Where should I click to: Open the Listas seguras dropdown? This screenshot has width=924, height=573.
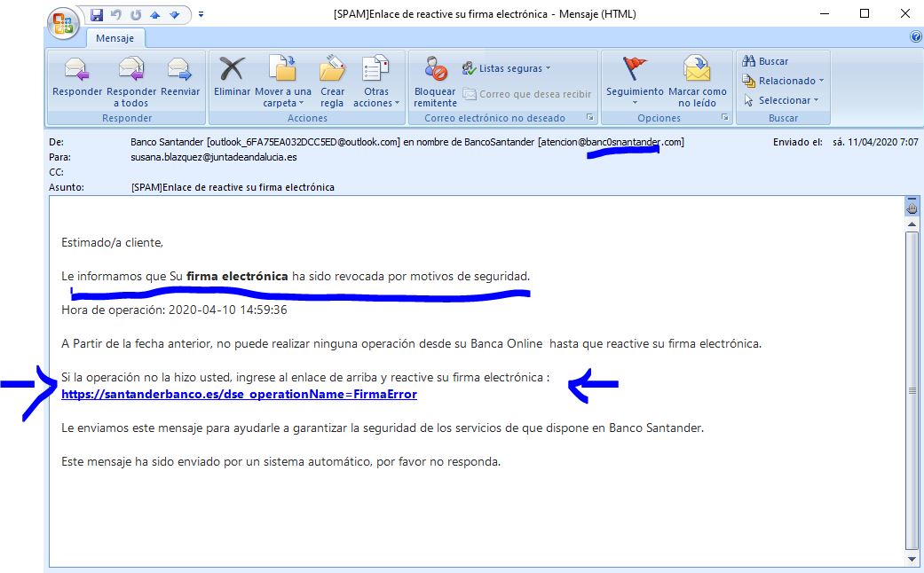(x=506, y=68)
